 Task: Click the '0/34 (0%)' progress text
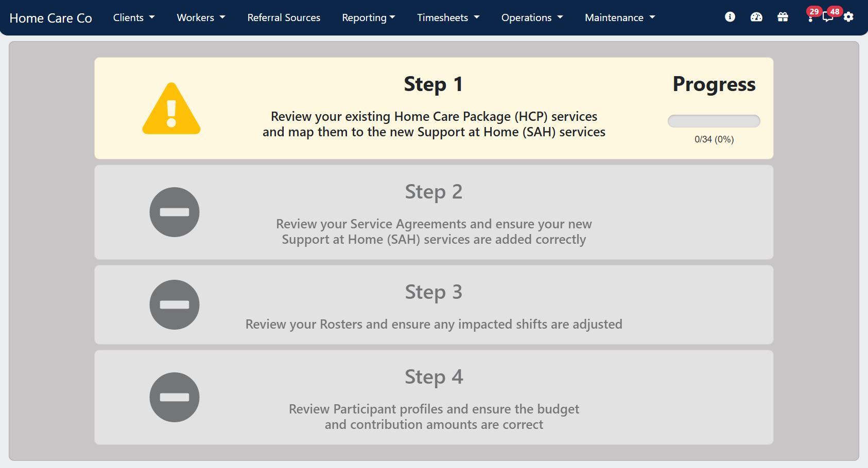(x=714, y=139)
